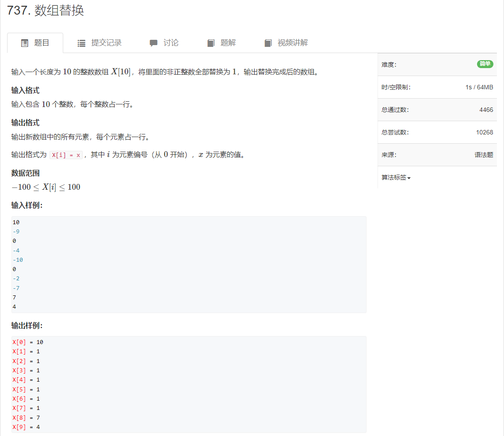
Task: Open the 视频讲解 tab
Action: pos(292,42)
